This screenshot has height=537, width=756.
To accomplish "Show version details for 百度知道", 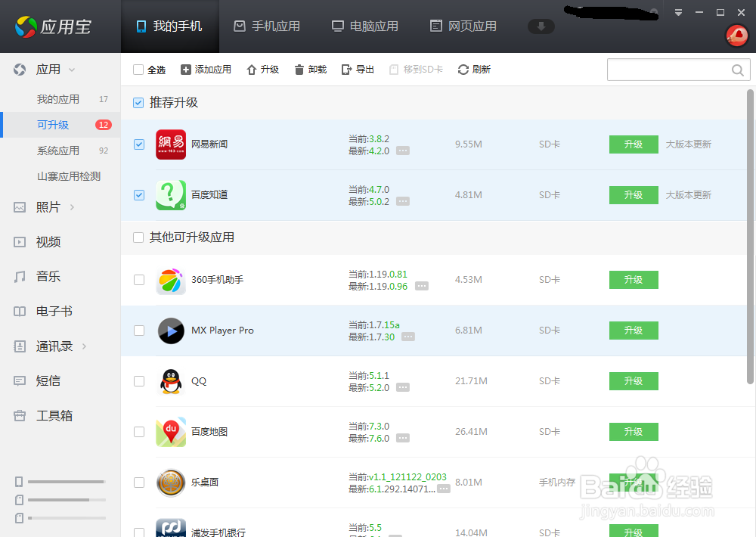I will point(403,201).
